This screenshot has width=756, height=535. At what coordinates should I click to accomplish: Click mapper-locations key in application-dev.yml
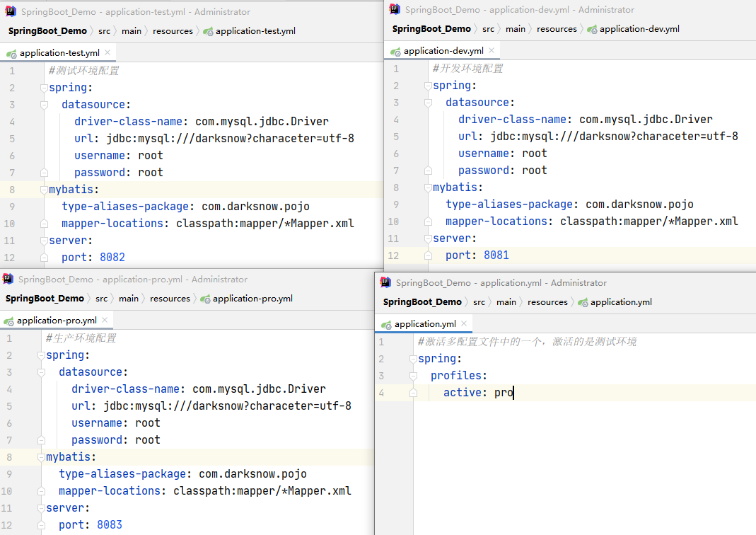(496, 222)
